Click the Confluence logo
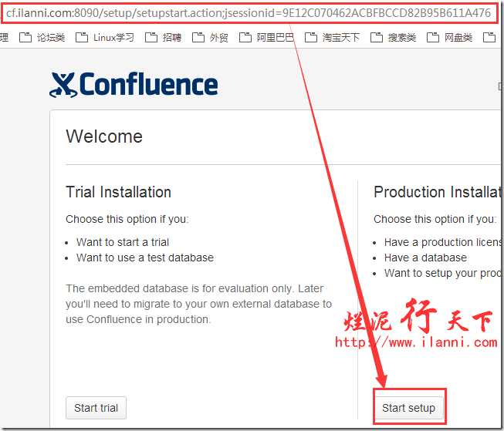This screenshot has width=504, height=431. pos(134,85)
